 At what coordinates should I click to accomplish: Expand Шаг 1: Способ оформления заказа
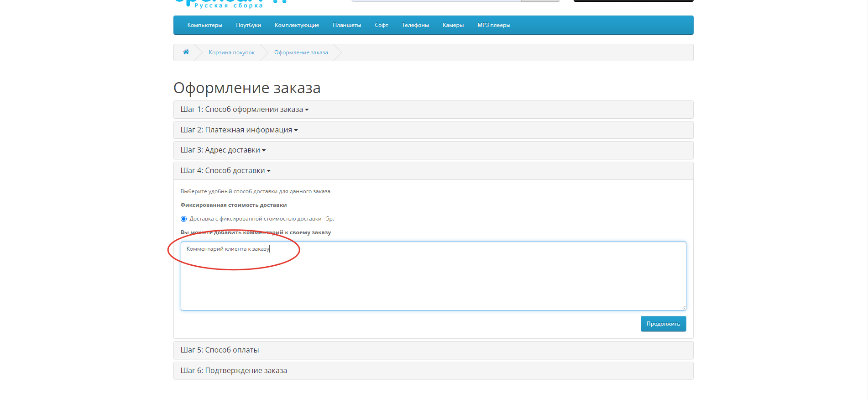[244, 110]
